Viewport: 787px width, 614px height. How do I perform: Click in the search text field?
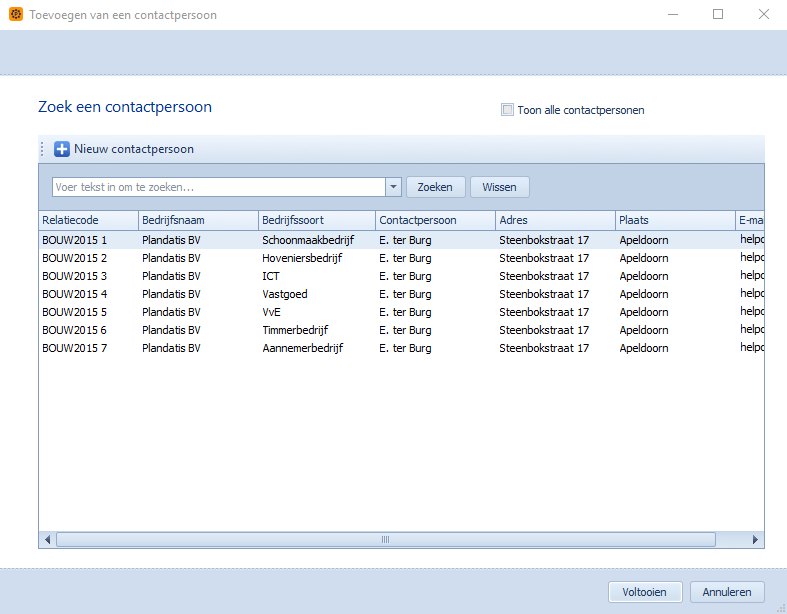[x=218, y=187]
